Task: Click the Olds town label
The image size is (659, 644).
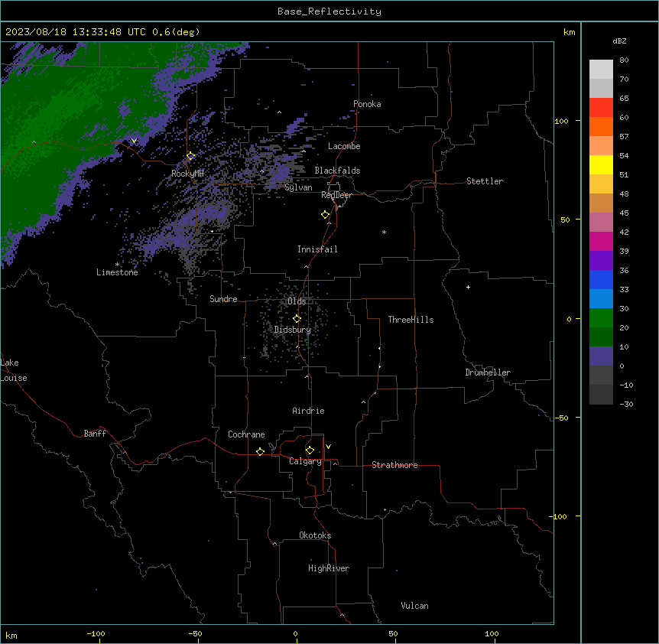Action: [x=297, y=301]
